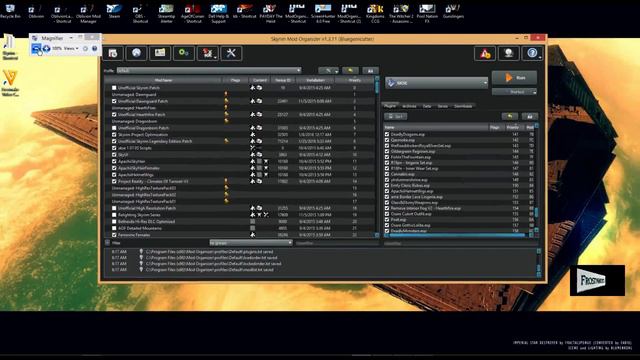Open Kingdoms CCG desktop icon
This screenshot has width=640, height=360.
375,13
